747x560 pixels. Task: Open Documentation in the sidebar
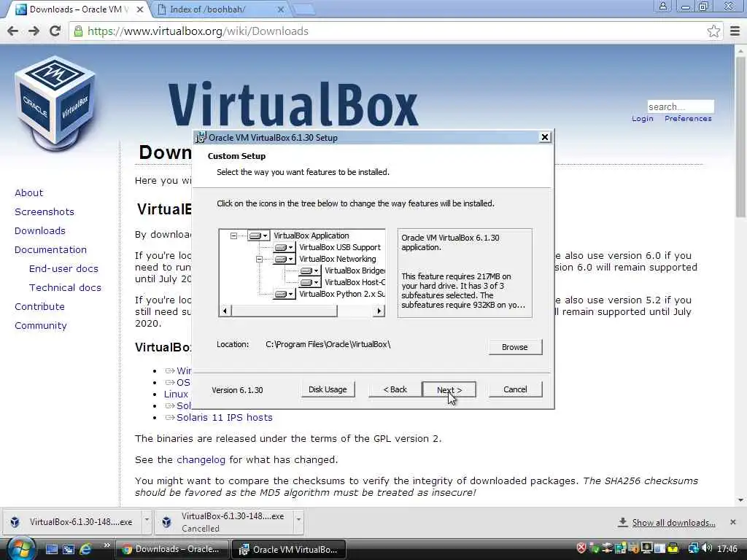[50, 250]
